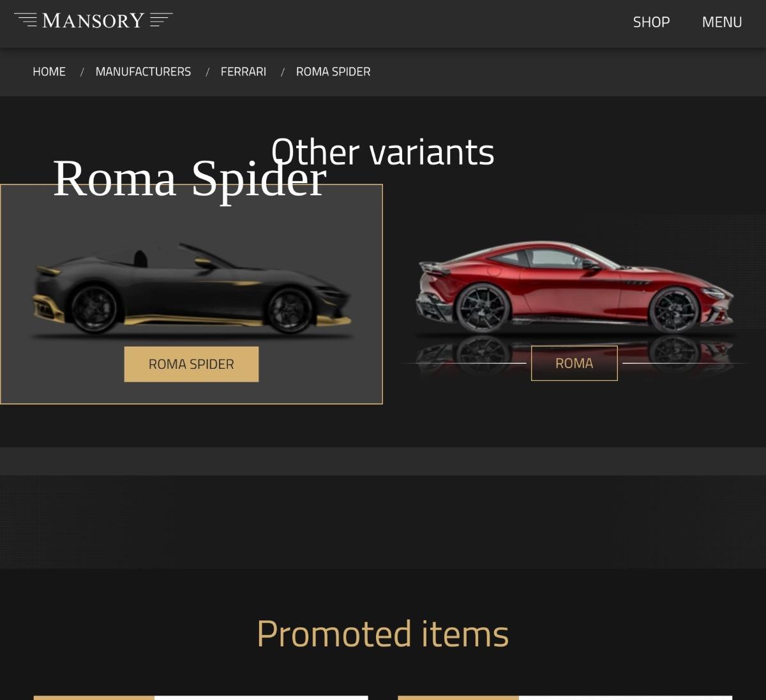The image size is (766, 700).
Task: Click the left wing lines of Mansory logo
Action: click(x=26, y=20)
